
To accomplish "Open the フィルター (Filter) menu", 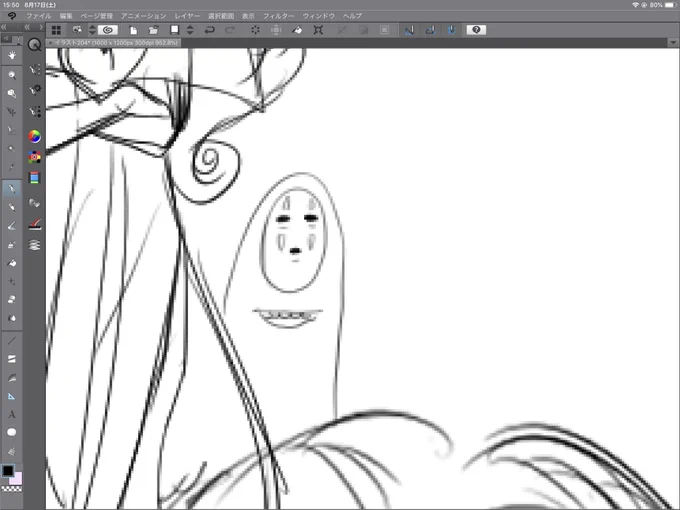I will pyautogui.click(x=278, y=16).
